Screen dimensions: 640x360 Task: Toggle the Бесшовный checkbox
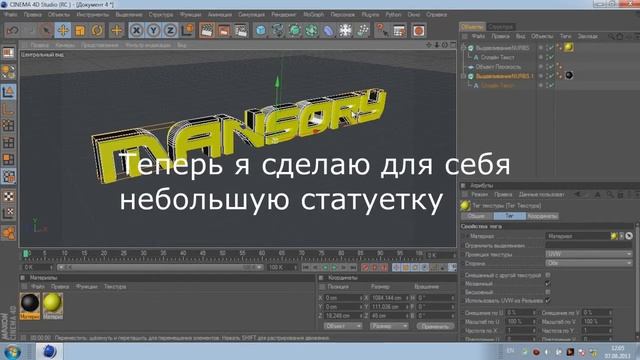point(548,292)
